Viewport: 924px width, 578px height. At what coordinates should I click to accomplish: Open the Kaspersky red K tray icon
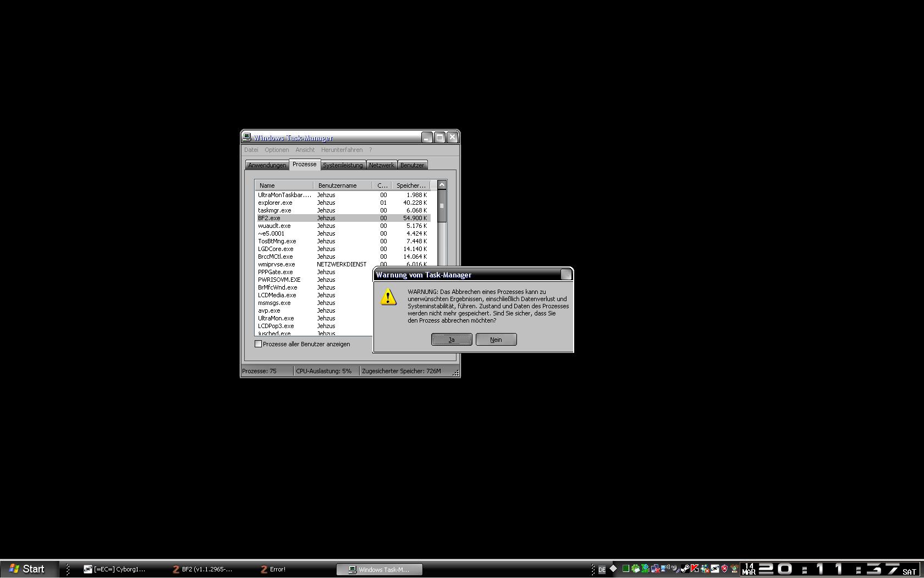pyautogui.click(x=695, y=569)
